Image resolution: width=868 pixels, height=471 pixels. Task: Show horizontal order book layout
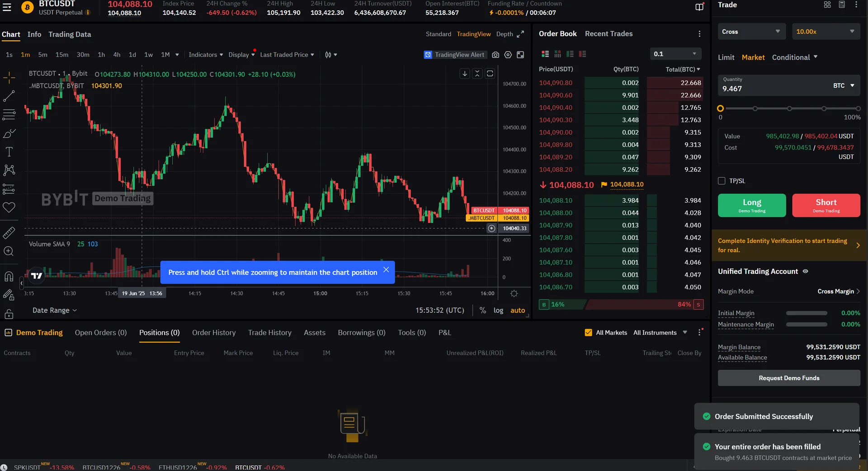pyautogui.click(x=558, y=54)
